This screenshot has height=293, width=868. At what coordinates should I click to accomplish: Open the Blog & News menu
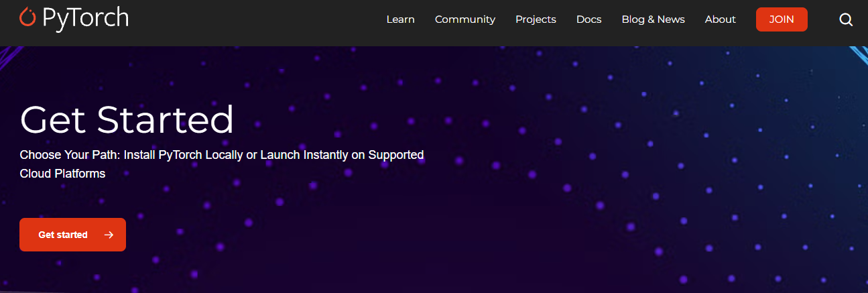point(653,19)
